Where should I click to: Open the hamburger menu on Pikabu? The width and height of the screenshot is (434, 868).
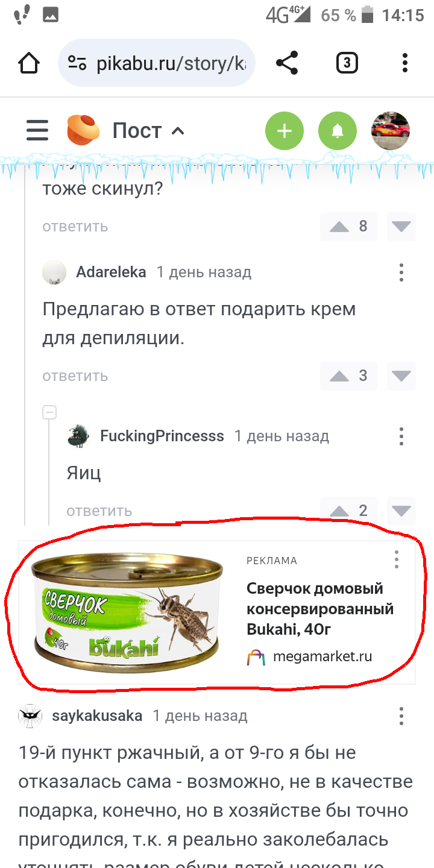(37, 130)
